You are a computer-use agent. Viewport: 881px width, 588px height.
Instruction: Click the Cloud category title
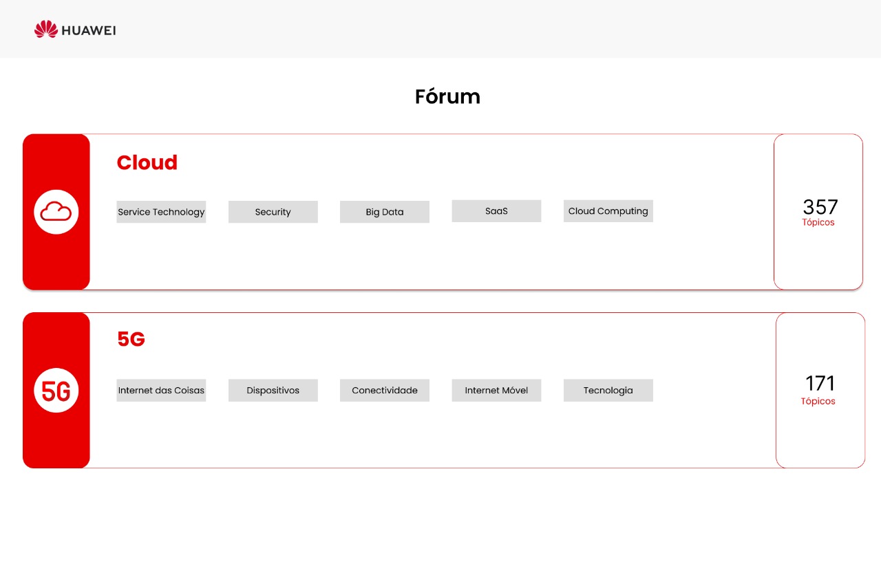coord(147,163)
